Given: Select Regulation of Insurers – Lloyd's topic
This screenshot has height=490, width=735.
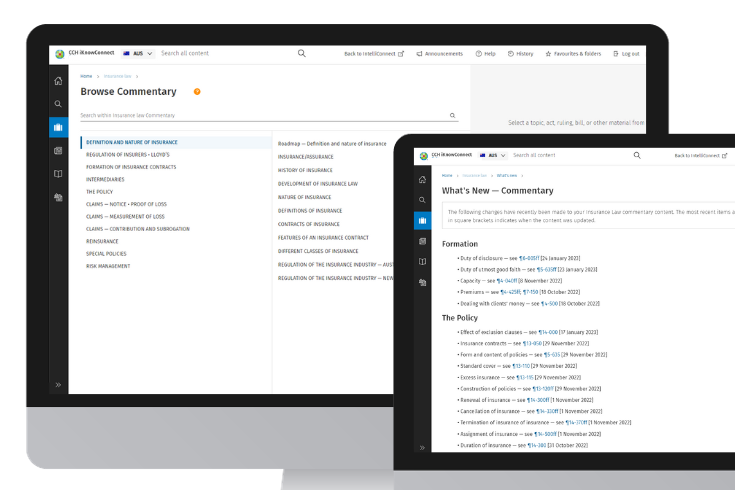Looking at the screenshot, I should click(128, 155).
